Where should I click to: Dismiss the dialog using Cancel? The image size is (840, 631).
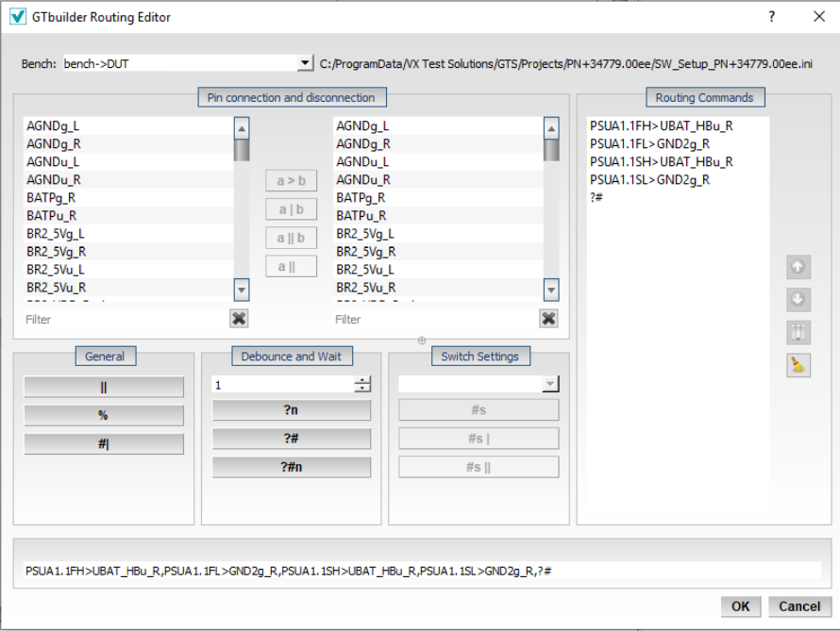(x=798, y=606)
